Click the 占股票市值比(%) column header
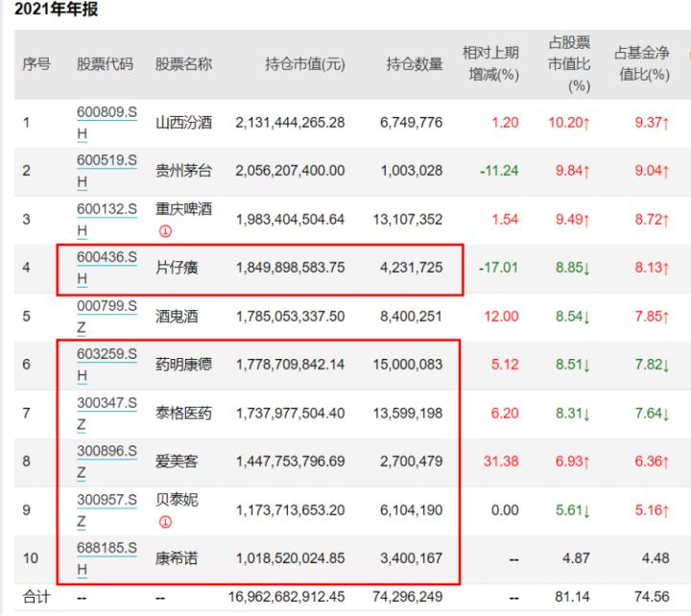 click(569, 64)
